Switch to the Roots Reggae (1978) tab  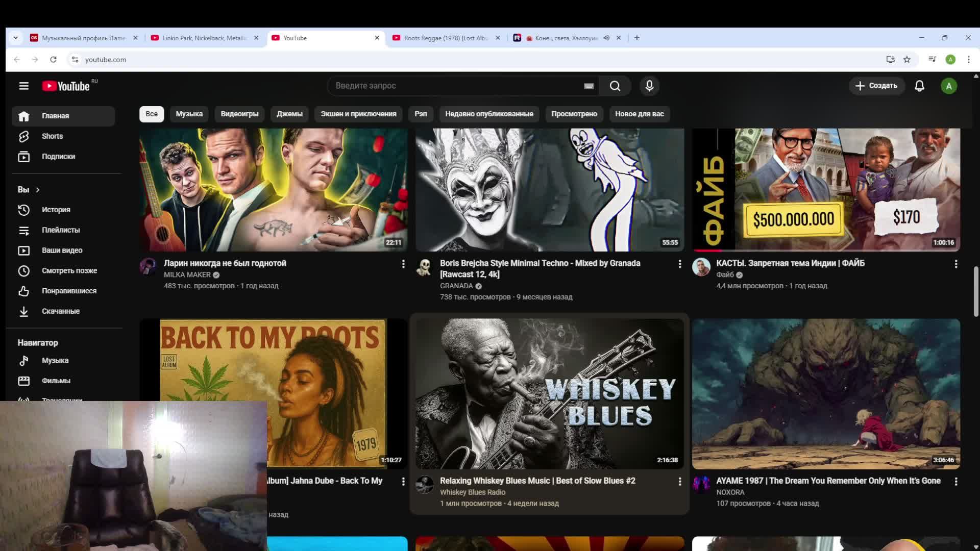click(x=445, y=38)
